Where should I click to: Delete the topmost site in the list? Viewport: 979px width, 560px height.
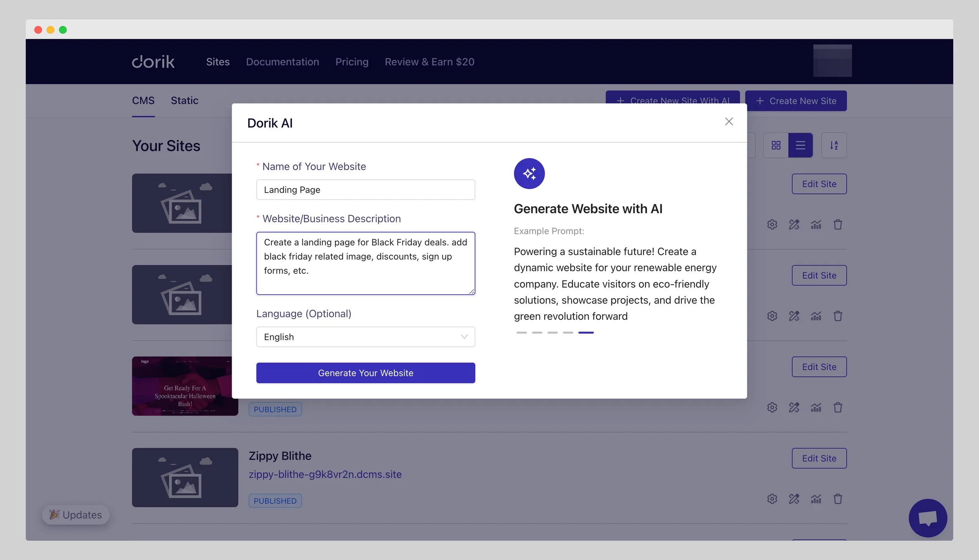click(x=838, y=225)
